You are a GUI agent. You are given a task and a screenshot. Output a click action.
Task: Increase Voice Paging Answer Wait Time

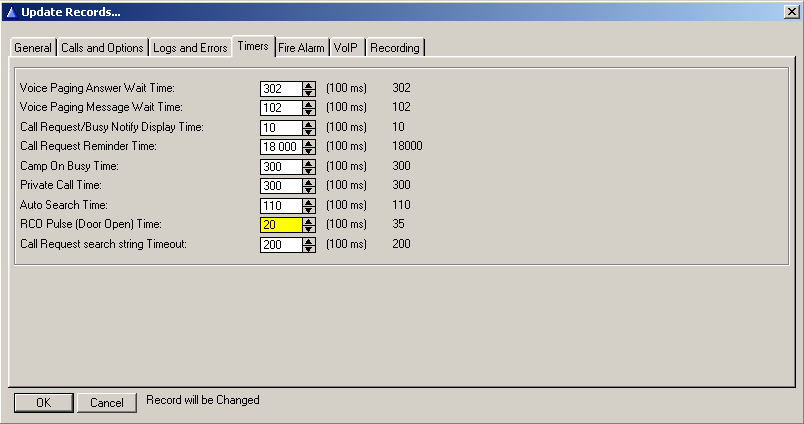click(309, 84)
